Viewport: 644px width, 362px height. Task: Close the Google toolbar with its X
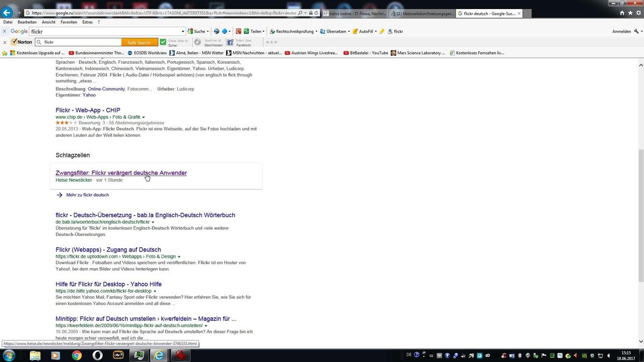(5, 31)
